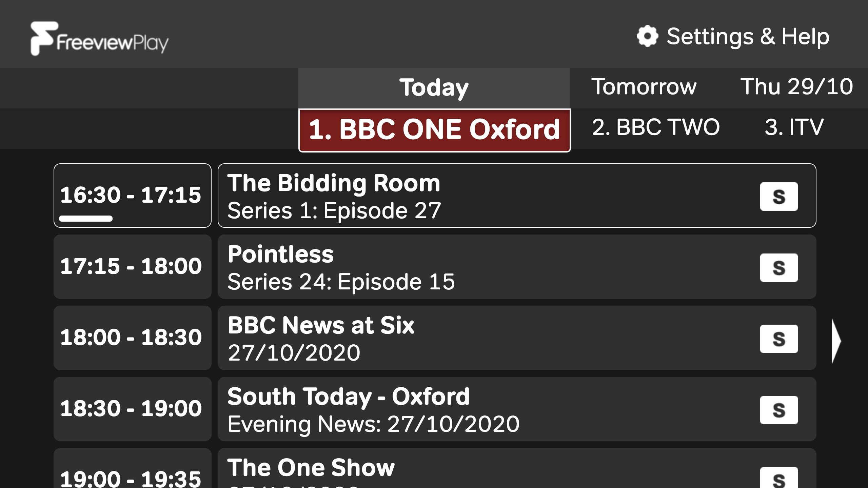Select the Thu 29/10 day tab
This screenshot has width=868, height=488.
tap(796, 87)
